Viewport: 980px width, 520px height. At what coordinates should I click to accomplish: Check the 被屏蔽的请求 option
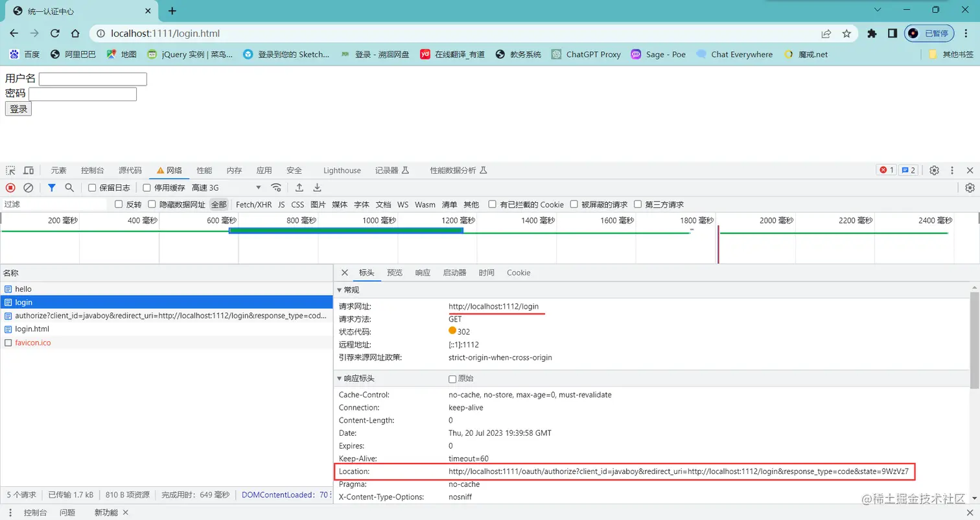pos(574,205)
